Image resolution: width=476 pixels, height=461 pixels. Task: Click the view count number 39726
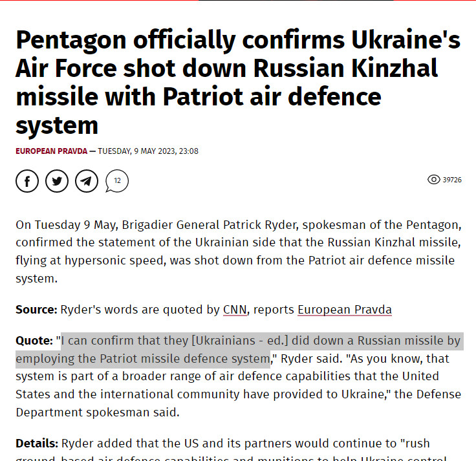pyautogui.click(x=452, y=180)
